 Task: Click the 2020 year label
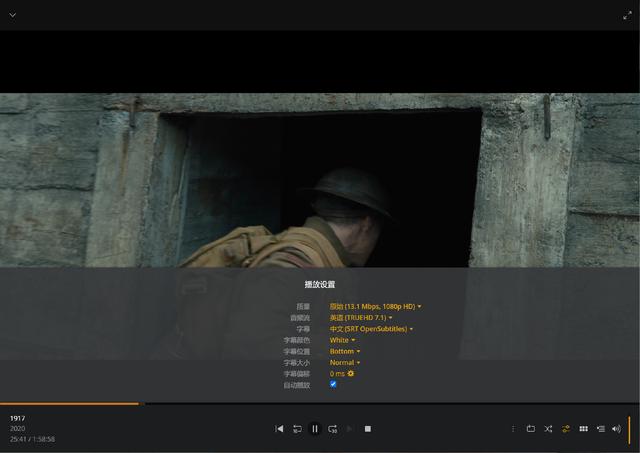pyautogui.click(x=18, y=429)
